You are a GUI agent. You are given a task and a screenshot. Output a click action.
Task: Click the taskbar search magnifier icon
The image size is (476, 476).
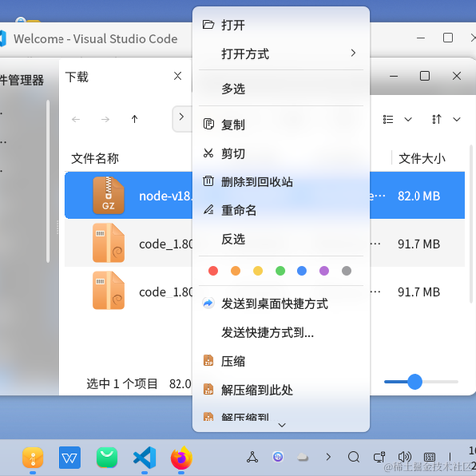click(354, 457)
